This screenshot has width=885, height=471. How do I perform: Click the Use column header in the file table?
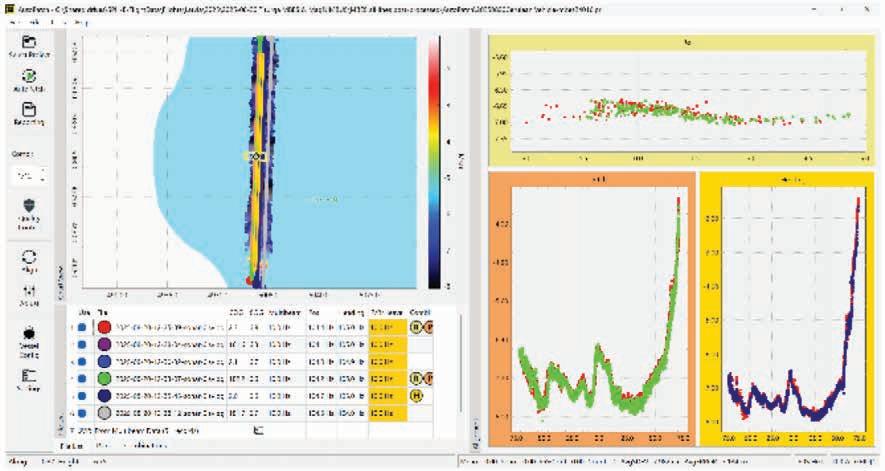pyautogui.click(x=85, y=312)
